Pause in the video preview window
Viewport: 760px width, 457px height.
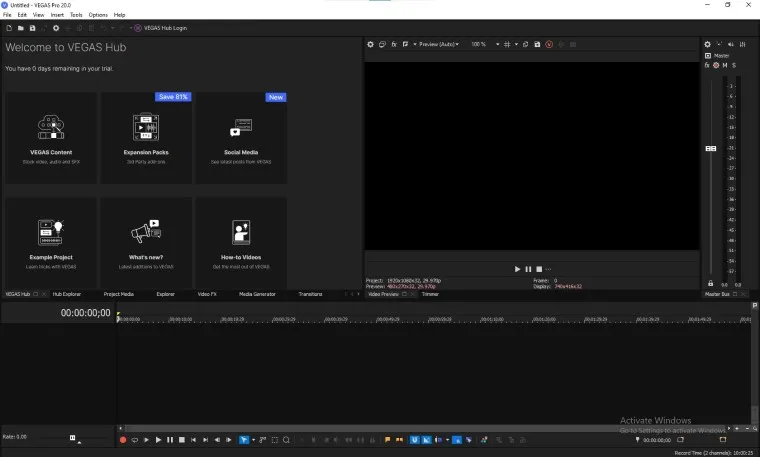coord(528,269)
